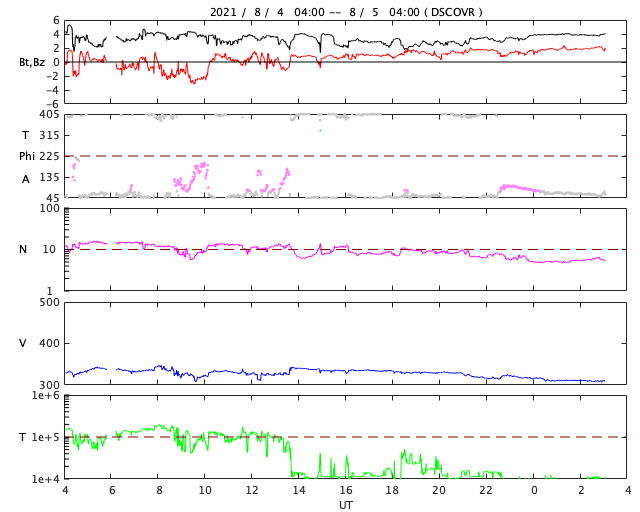Click the "1e+5" temperature tick
This screenshot has height=512, width=640.
click(x=46, y=437)
